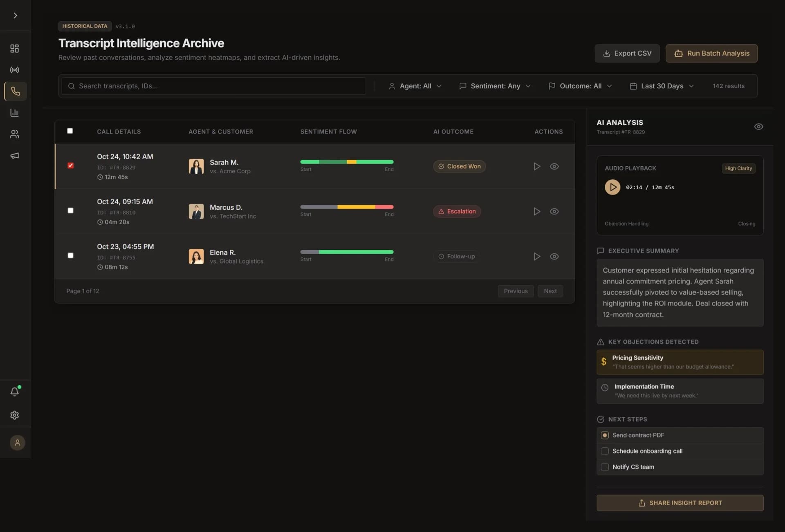Open the notifications bell icon
Image resolution: width=785 pixels, height=532 pixels.
pyautogui.click(x=15, y=391)
